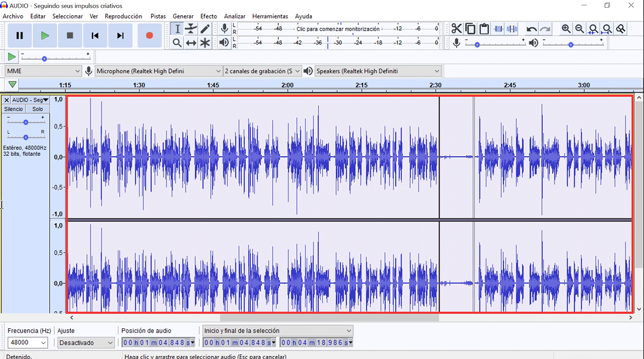Select the Envelope tool
This screenshot has width=644, height=359.
click(x=191, y=28)
